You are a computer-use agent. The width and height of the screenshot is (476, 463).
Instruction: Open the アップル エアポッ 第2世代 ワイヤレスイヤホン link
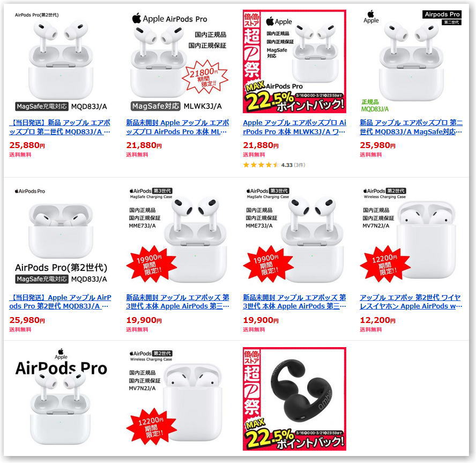point(411,302)
